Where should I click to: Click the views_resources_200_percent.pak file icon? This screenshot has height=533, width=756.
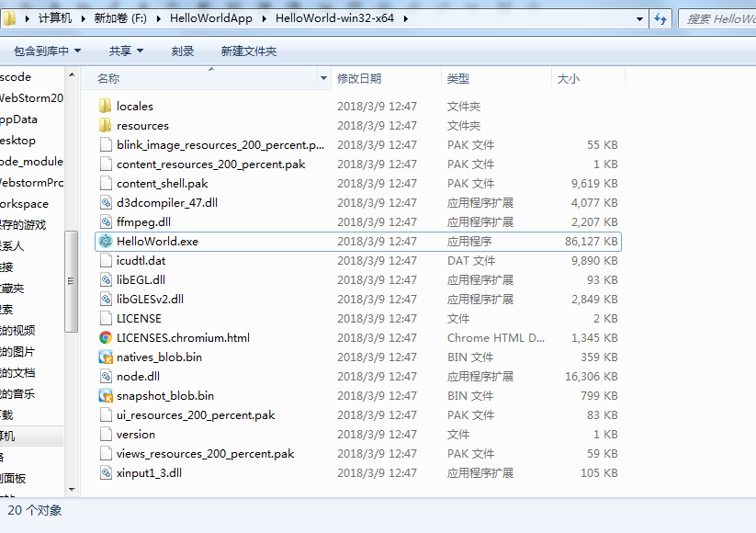point(106,453)
